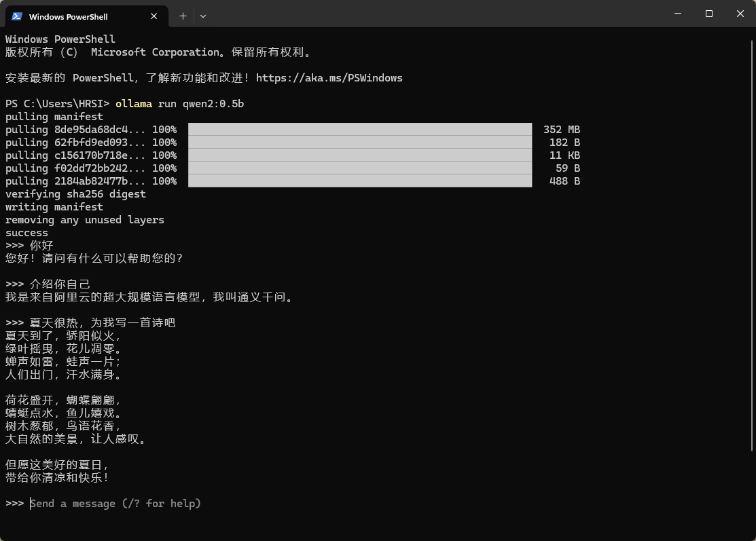Maximize the PowerShell window
Image resolution: width=756 pixels, height=541 pixels.
tap(708, 14)
